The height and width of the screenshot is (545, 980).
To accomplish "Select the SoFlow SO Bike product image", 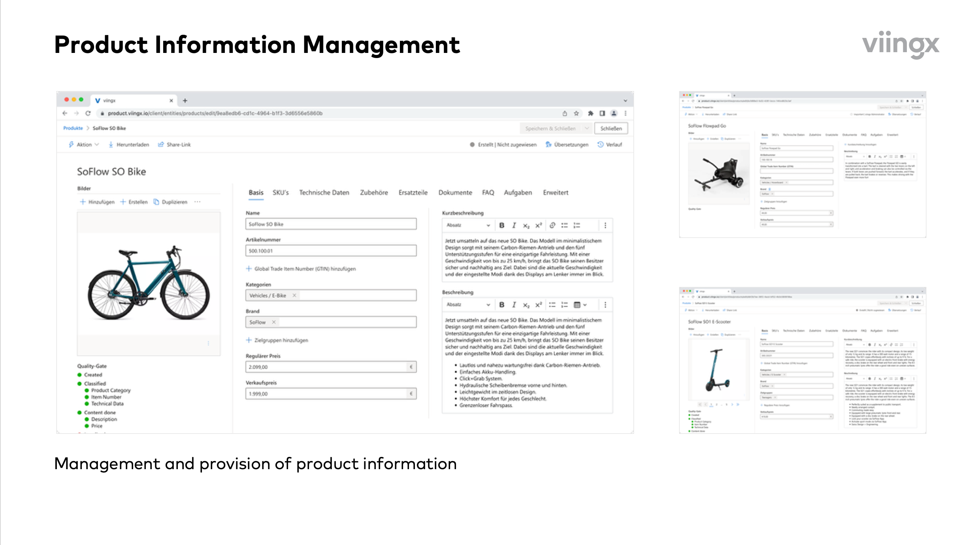I will click(149, 284).
